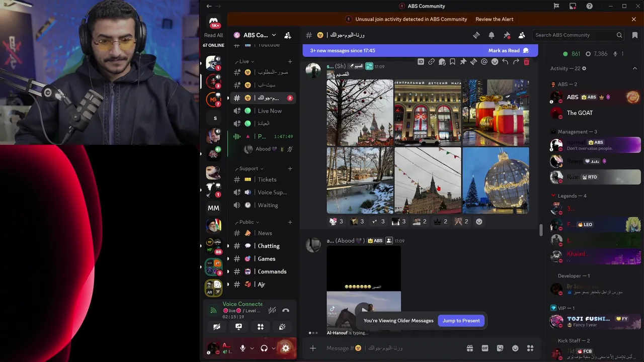Open microphone input options arrow

click(252, 348)
